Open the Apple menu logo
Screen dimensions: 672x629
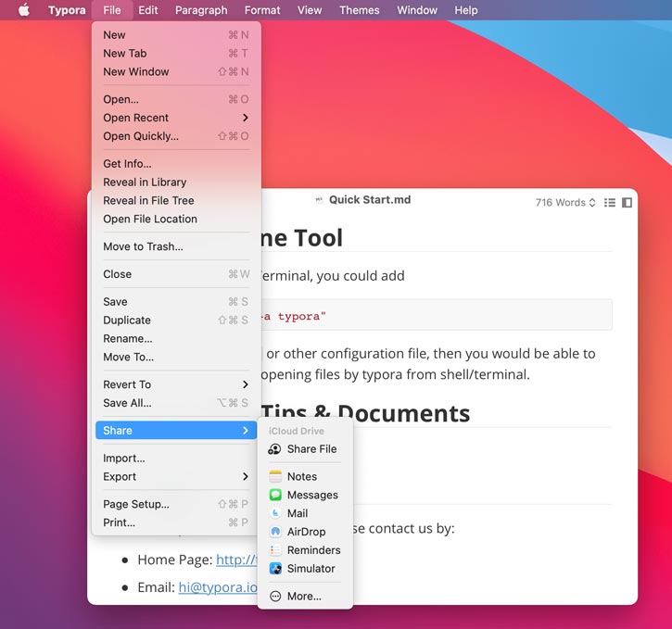24,10
